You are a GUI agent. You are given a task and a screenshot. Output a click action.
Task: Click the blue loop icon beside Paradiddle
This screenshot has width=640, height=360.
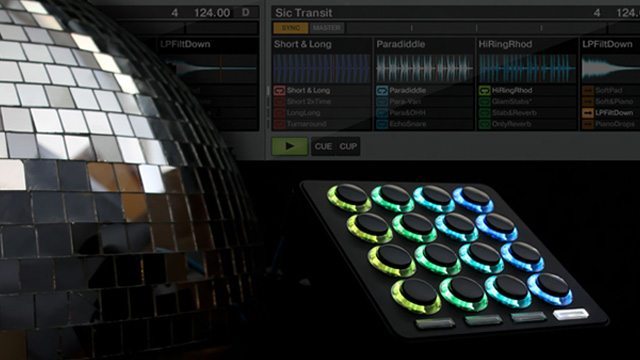point(382,90)
